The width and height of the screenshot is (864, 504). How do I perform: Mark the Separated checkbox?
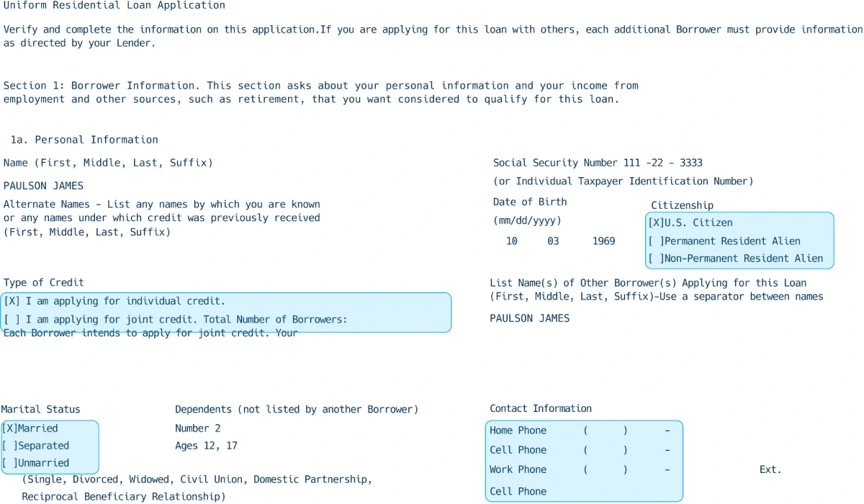tap(9, 446)
